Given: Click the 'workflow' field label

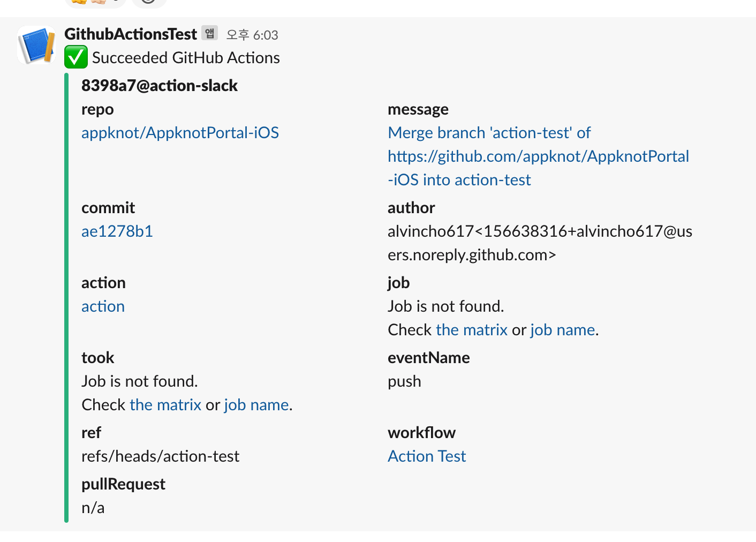Looking at the screenshot, I should 422,433.
